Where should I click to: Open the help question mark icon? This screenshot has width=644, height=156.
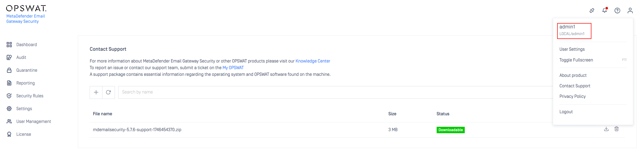[x=617, y=11]
